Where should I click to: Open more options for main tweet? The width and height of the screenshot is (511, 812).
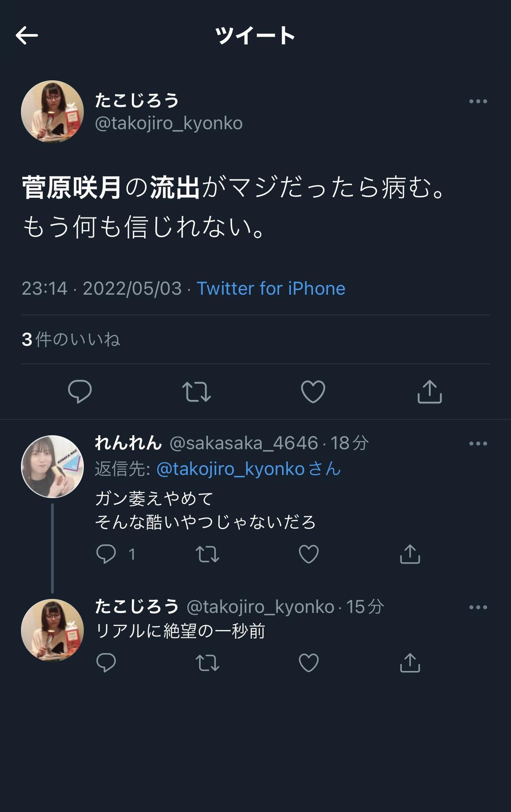click(x=478, y=101)
